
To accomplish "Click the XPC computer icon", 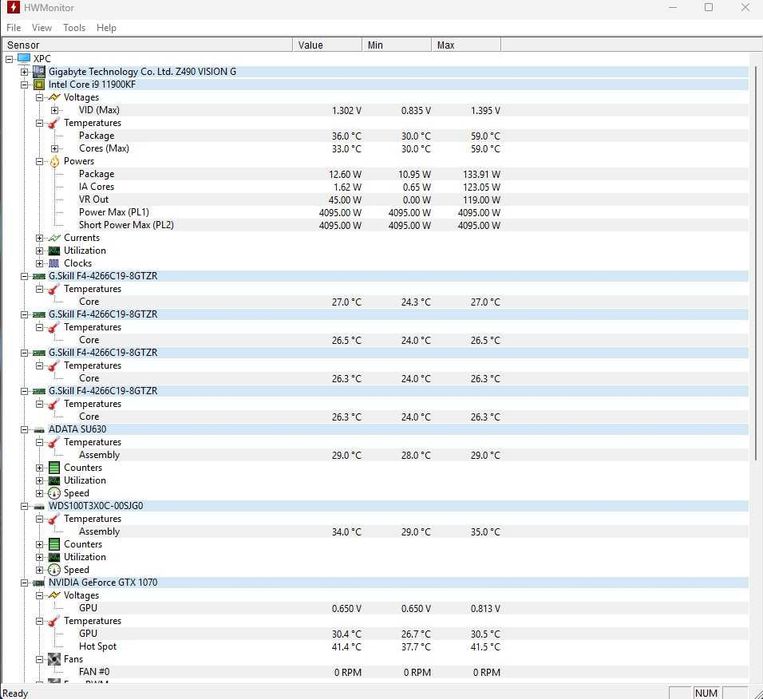I will click(24, 58).
